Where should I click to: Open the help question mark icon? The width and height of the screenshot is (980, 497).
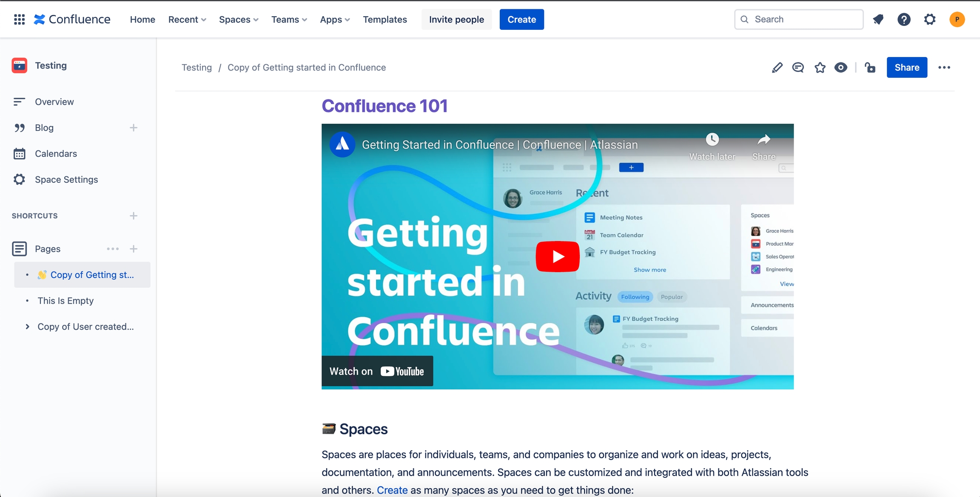coord(904,20)
